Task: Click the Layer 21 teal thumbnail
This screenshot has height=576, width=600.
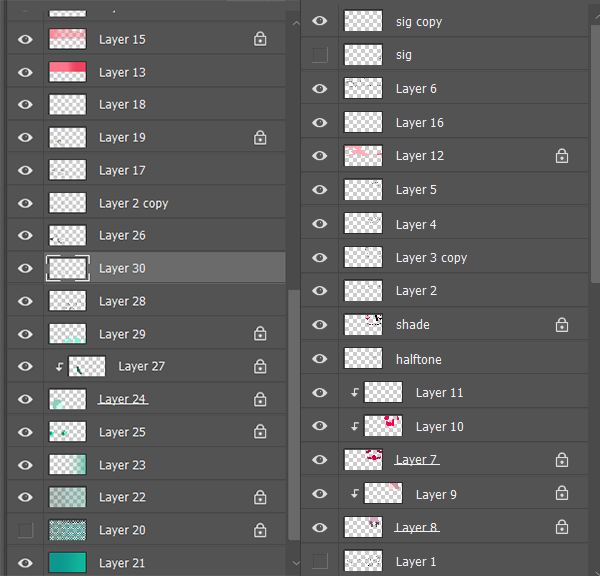Action: pos(67,562)
